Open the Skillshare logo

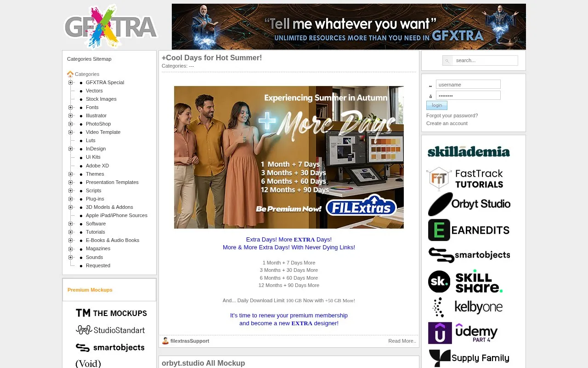465,282
